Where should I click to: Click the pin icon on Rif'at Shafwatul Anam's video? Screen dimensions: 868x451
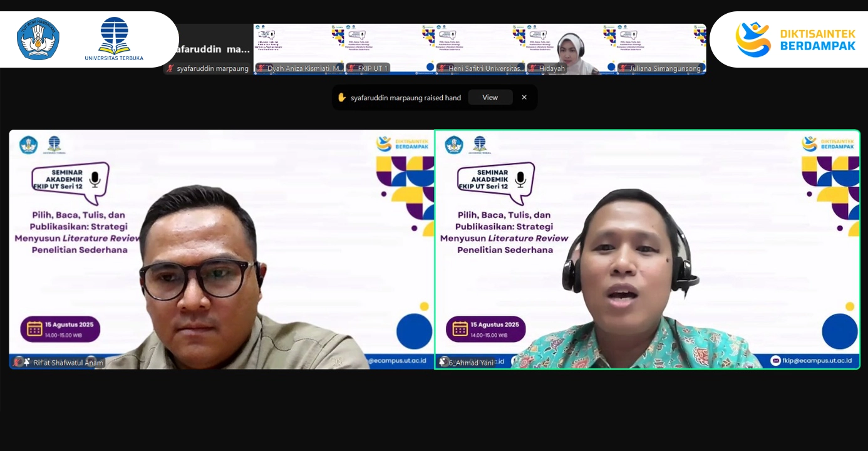[x=28, y=362]
